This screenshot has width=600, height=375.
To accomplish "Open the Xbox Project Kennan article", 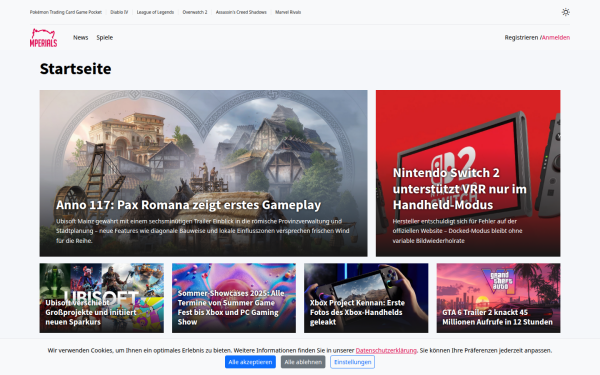I will 366,298.
